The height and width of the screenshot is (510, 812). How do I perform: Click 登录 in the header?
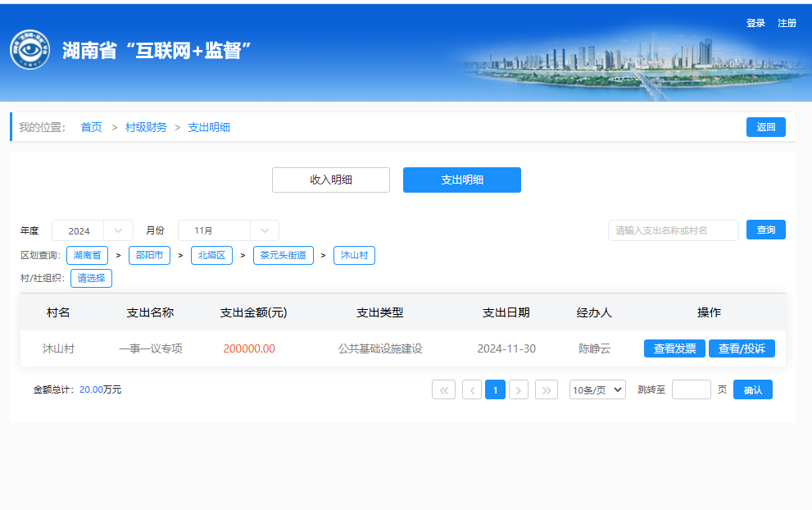pyautogui.click(x=755, y=23)
